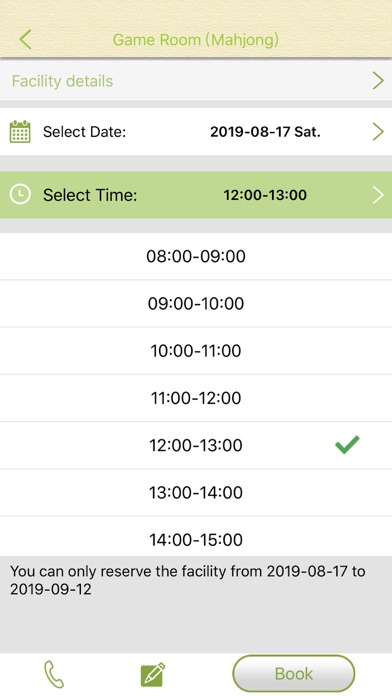This screenshot has width=392, height=696.
Task: Tap the back arrow icon
Action: [x=25, y=40]
